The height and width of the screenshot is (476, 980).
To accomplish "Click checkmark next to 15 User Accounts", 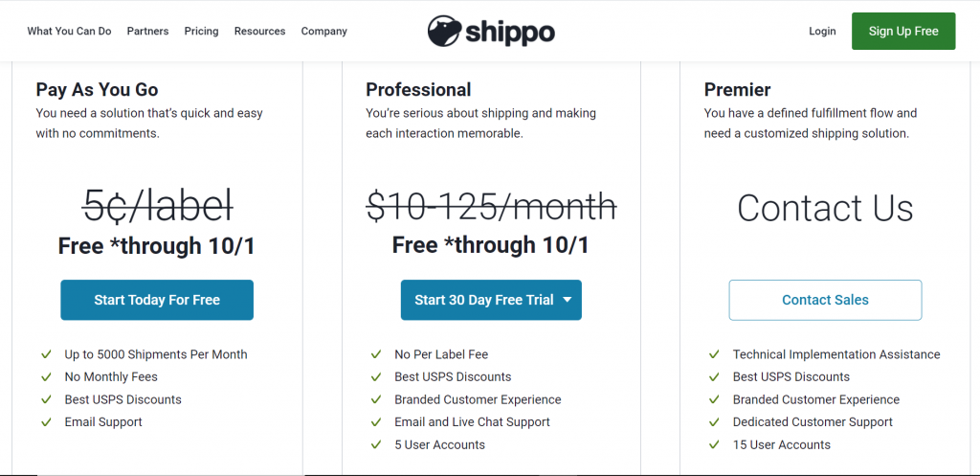I will tap(714, 444).
